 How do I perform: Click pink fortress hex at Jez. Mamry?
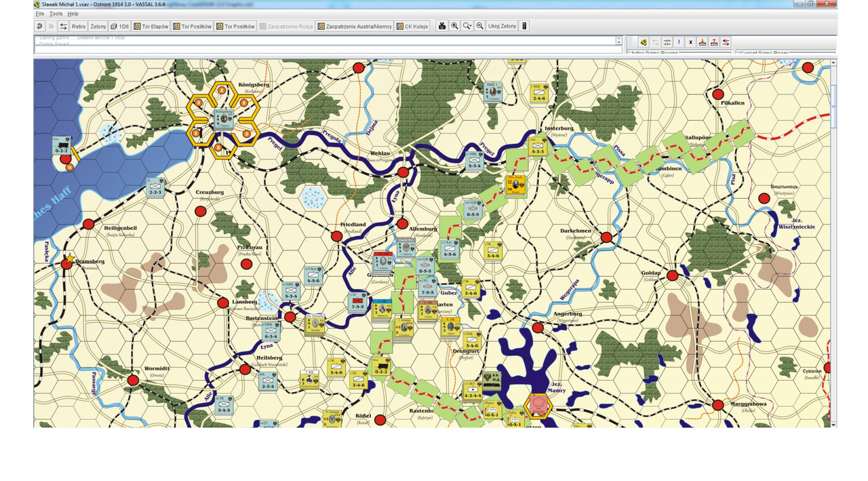click(538, 406)
